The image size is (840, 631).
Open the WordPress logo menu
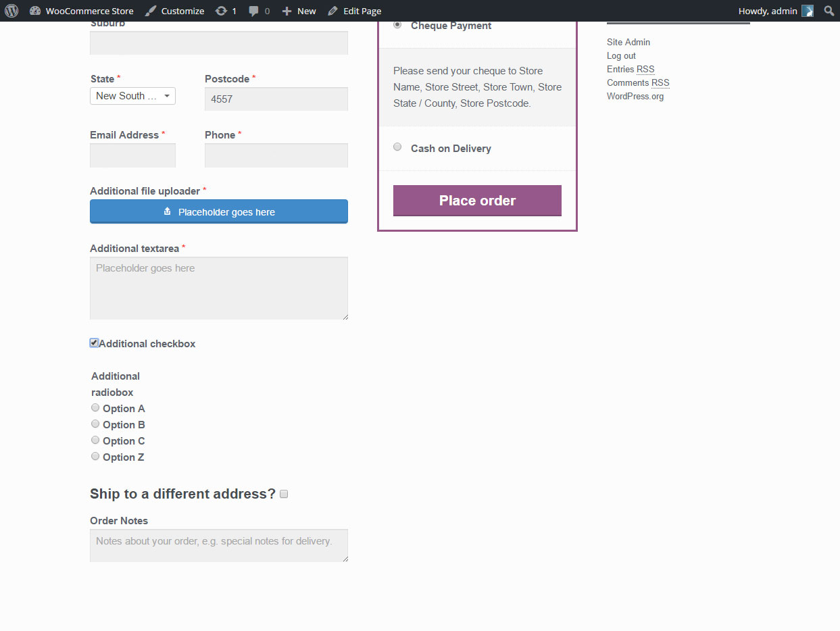coord(11,11)
